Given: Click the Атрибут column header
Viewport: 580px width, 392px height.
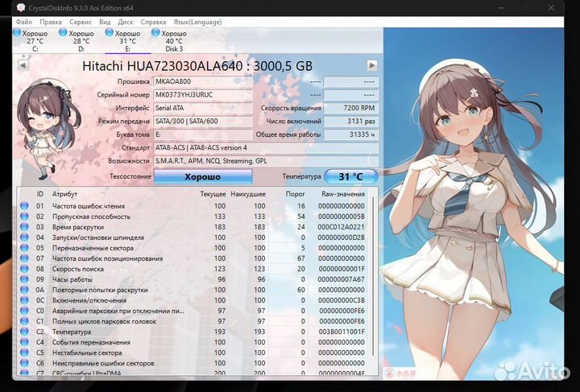Looking at the screenshot, I should (x=64, y=194).
